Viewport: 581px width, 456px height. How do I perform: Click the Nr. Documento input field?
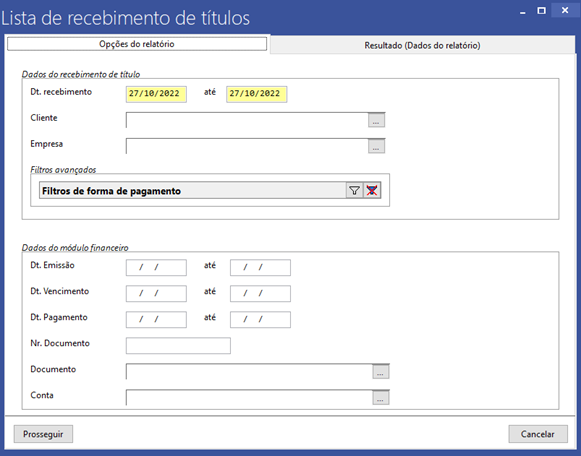coord(178,346)
